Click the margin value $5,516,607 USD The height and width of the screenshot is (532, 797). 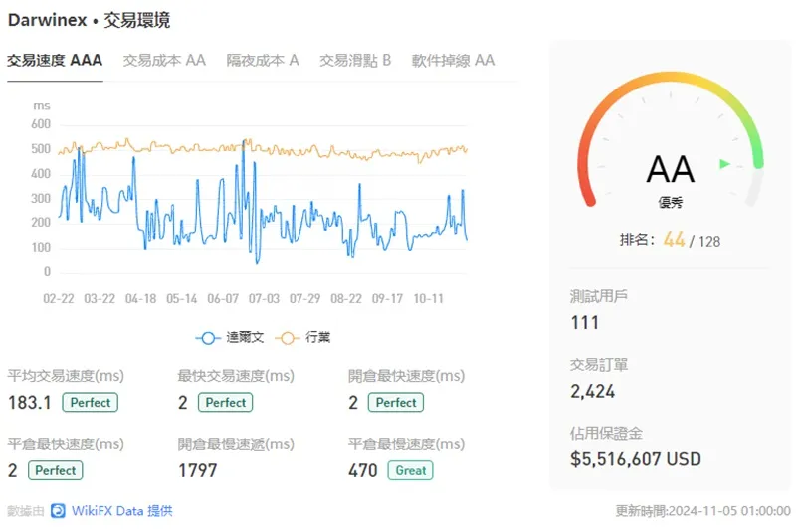636,459
